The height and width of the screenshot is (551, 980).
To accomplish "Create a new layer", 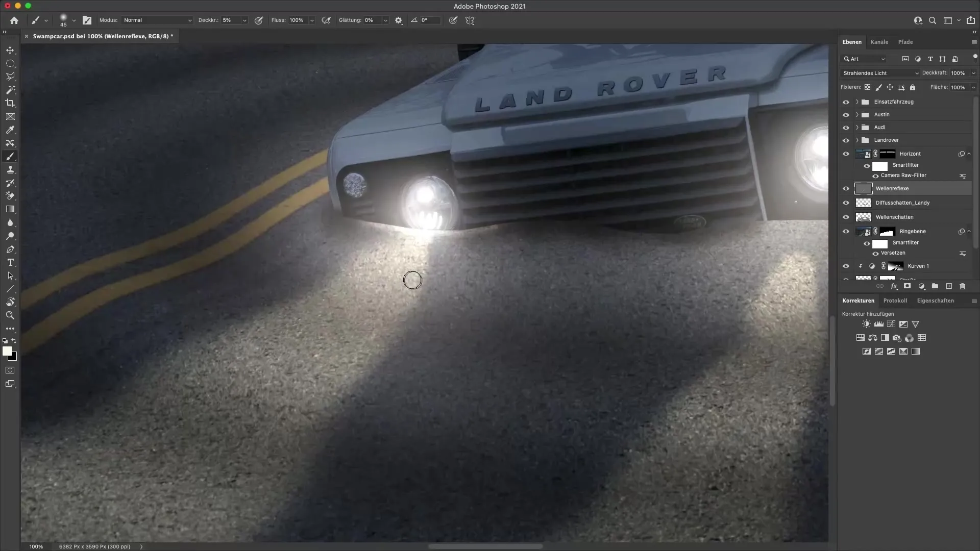I will (949, 286).
